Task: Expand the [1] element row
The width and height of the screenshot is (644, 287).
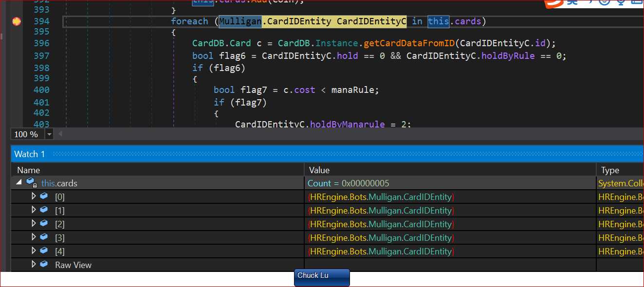Action: [x=34, y=210]
